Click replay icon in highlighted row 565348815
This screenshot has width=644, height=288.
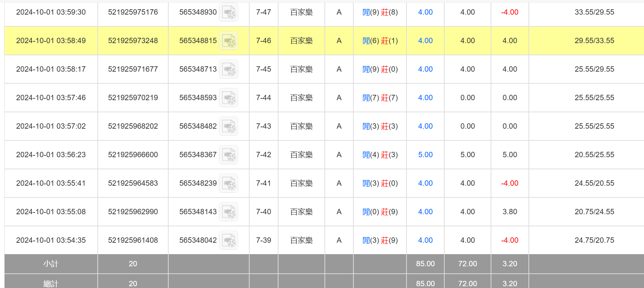point(228,41)
